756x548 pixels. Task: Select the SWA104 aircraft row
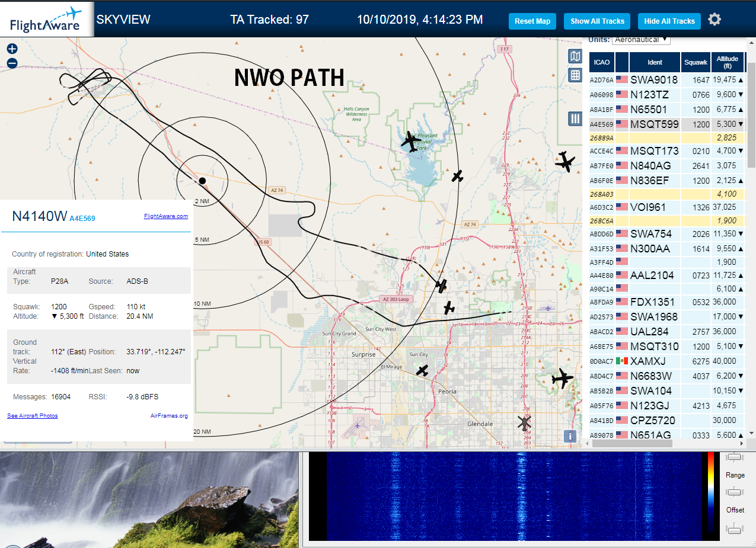[666, 390]
